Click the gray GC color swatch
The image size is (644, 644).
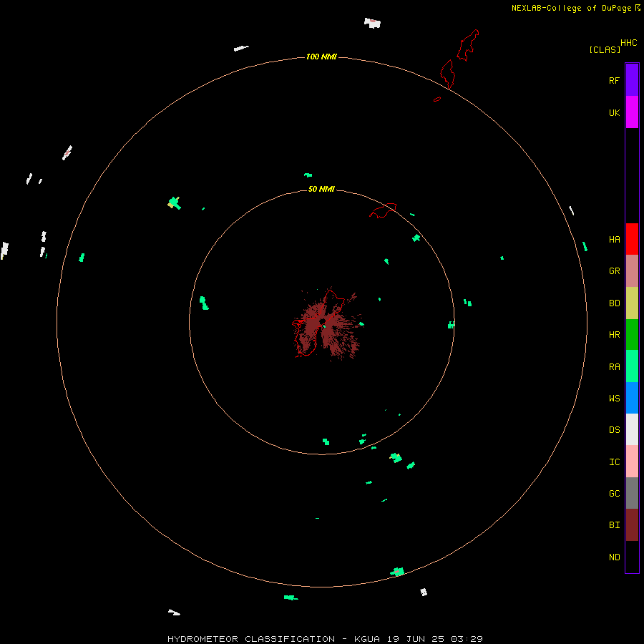pyautogui.click(x=632, y=493)
